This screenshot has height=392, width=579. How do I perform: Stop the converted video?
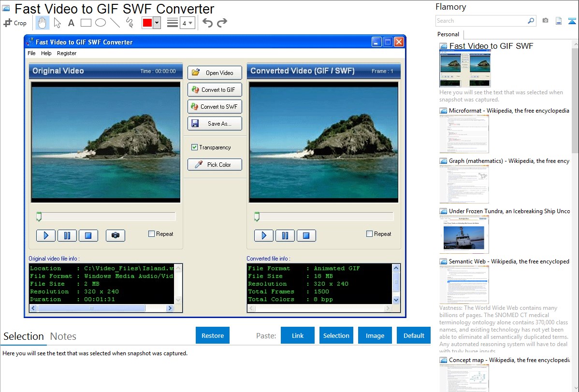pyautogui.click(x=306, y=236)
